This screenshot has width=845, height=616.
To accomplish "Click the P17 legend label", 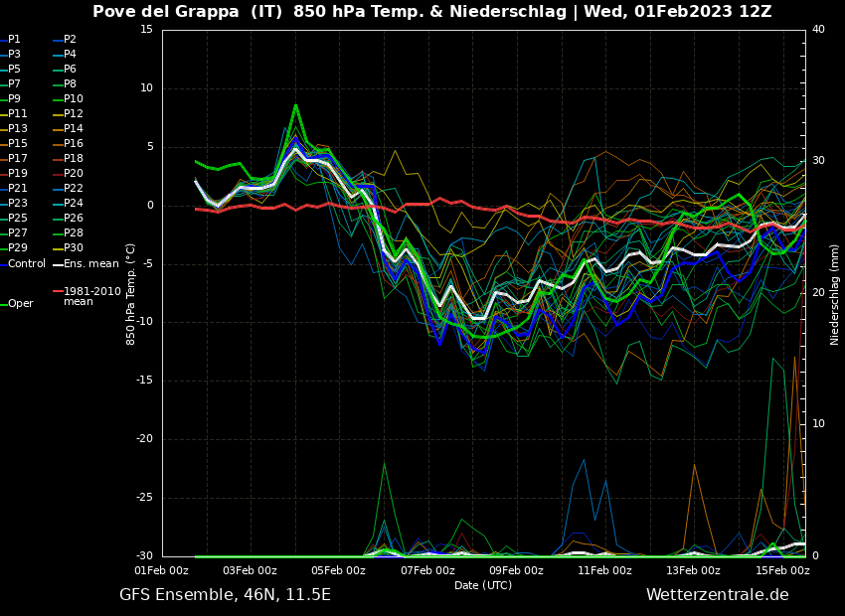I will tap(17, 158).
